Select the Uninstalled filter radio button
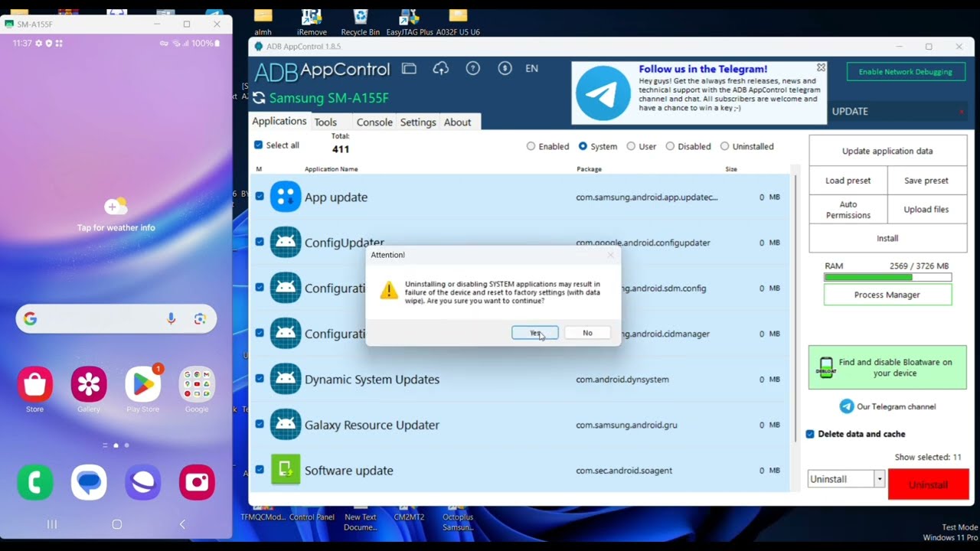Viewport: 980px width, 551px height. click(724, 146)
